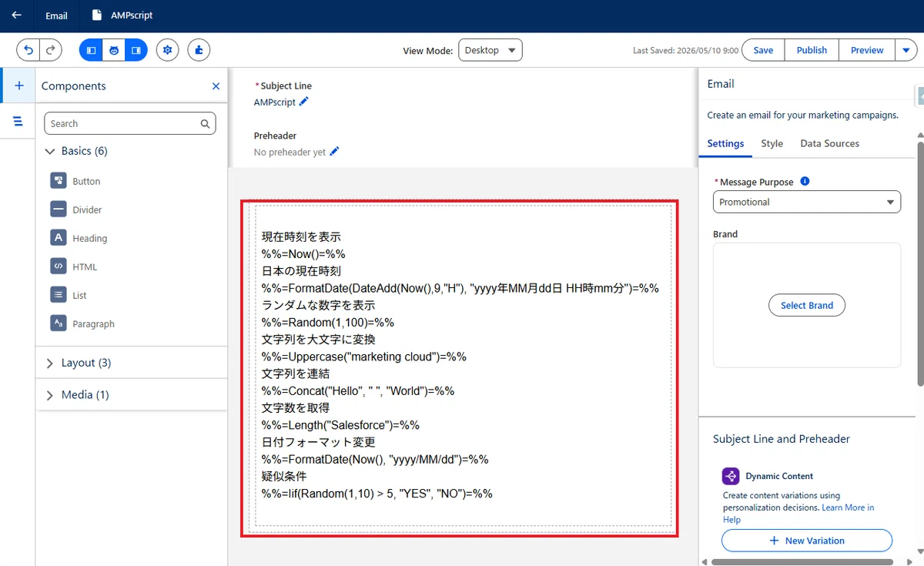Open the Message Purpose Promotional dropdown
Screen dimensions: 924x566
[x=807, y=202]
